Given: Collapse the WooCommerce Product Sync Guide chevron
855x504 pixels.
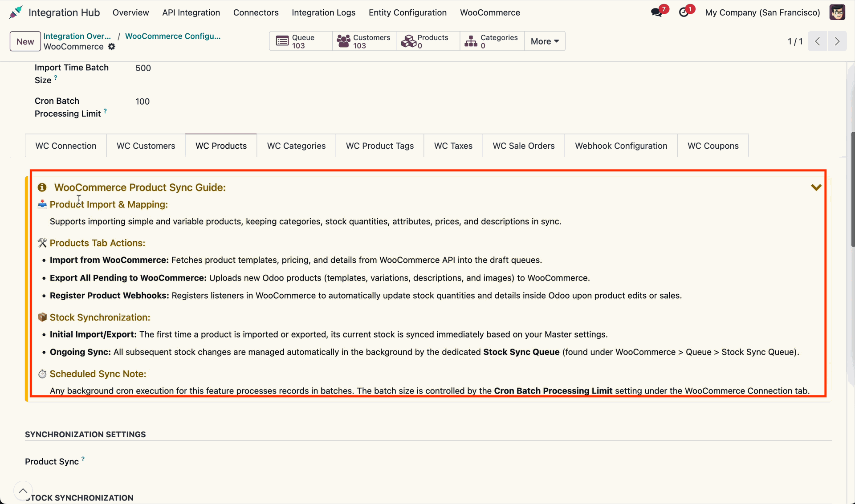Looking at the screenshot, I should pyautogui.click(x=816, y=187).
